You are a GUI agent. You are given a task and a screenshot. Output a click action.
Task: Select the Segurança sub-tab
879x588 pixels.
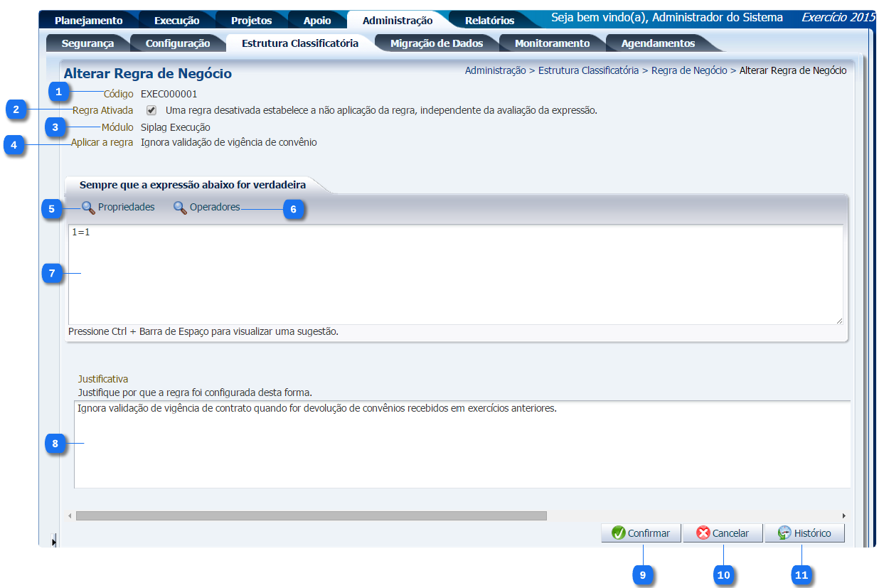pyautogui.click(x=87, y=43)
